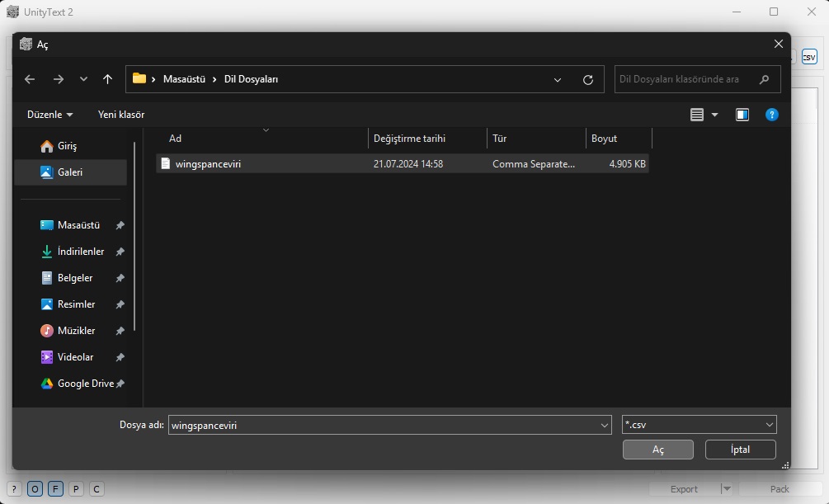This screenshot has height=504, width=829.
Task: Click Pack in UnityText window
Action: click(780, 489)
